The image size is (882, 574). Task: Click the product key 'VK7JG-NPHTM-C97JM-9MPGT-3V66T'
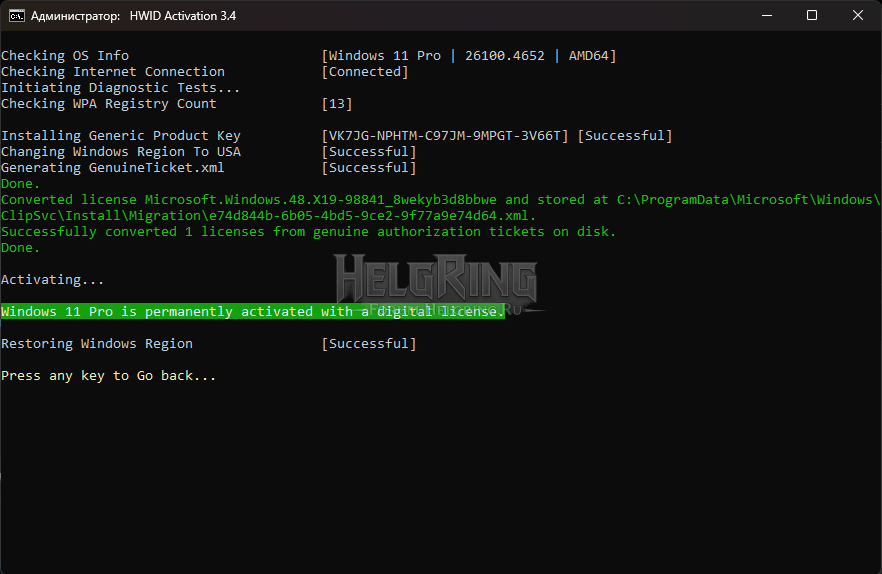coord(444,136)
